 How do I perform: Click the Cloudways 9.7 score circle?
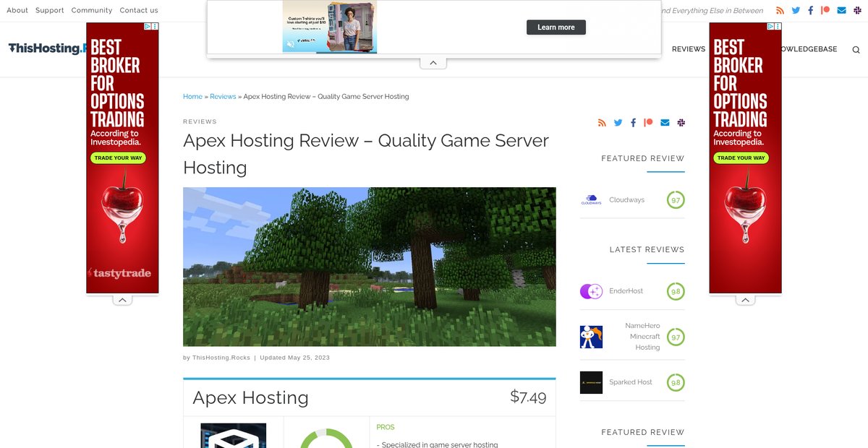[676, 200]
